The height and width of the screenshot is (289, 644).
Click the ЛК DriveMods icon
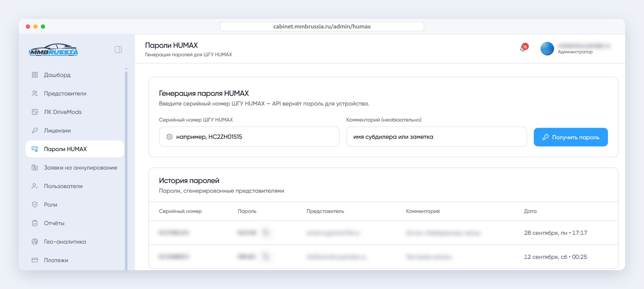[x=35, y=112]
